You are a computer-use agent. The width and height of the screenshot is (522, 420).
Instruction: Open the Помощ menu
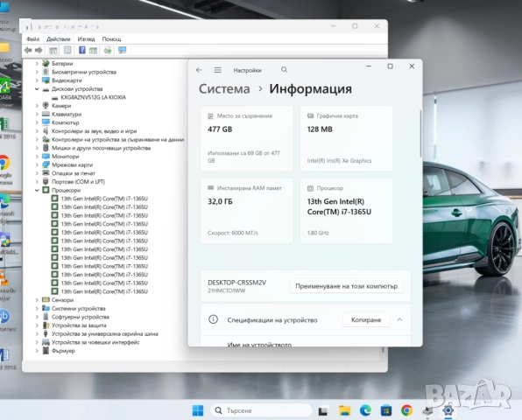[111, 39]
